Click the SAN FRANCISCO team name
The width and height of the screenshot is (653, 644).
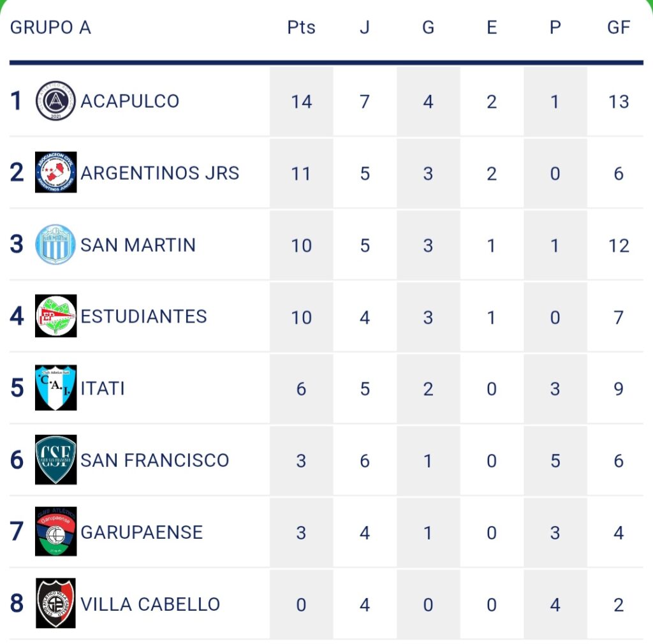click(155, 460)
